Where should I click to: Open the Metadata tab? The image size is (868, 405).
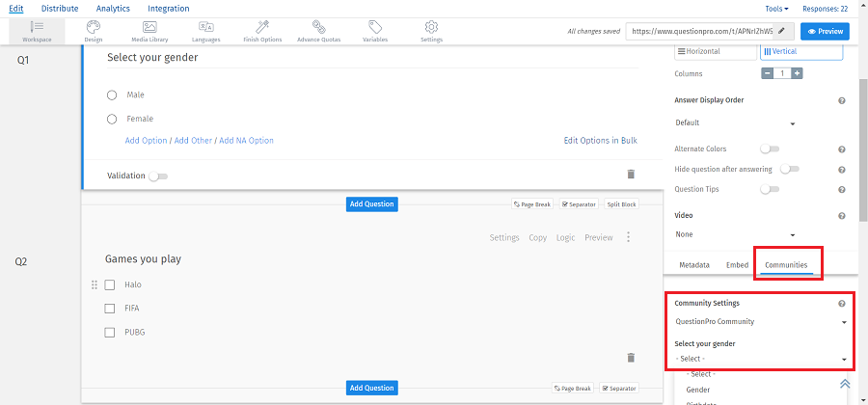[x=694, y=265]
